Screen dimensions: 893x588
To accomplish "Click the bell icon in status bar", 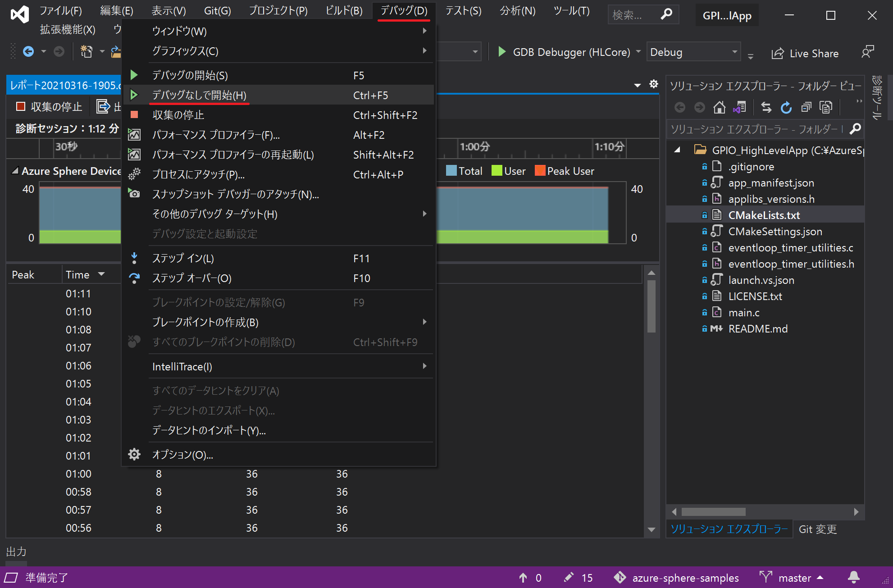I will point(853,577).
